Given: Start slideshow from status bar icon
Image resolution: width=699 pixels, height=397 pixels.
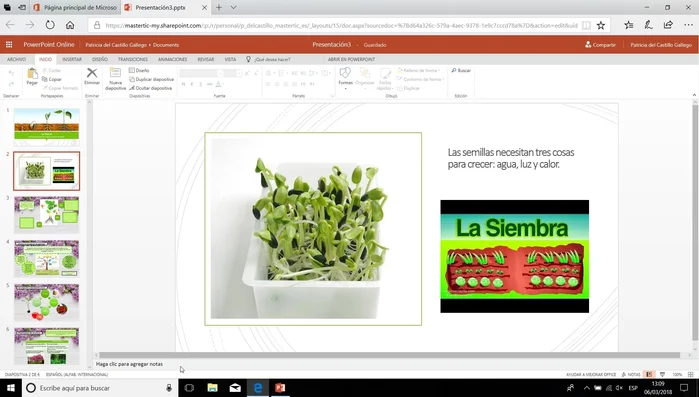Looking at the screenshot, I should pyautogui.click(x=662, y=374).
